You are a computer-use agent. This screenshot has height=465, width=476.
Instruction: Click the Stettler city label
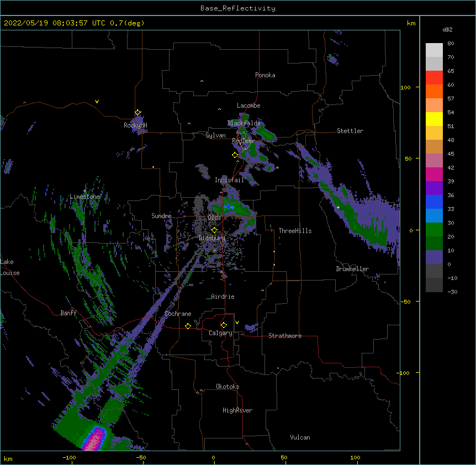pos(350,131)
